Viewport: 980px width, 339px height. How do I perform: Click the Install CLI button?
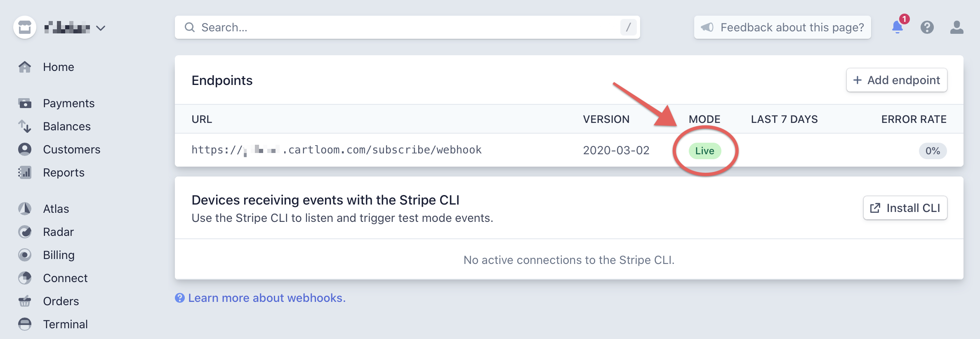[905, 208]
